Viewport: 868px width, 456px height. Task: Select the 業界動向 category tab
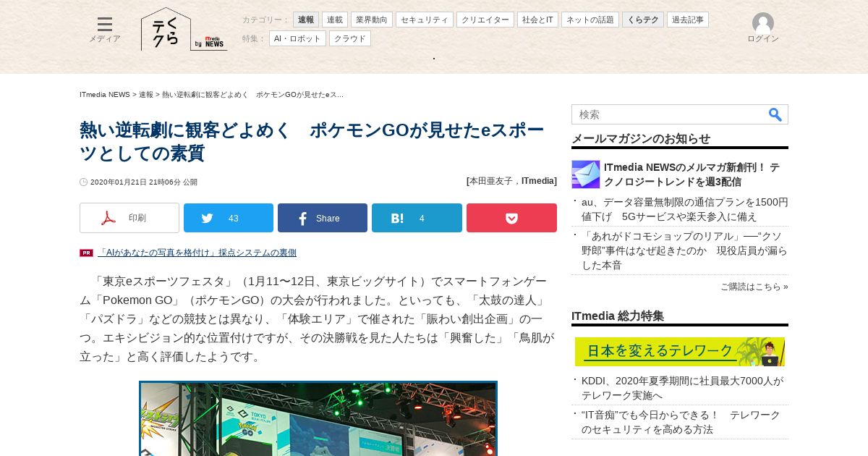click(372, 20)
